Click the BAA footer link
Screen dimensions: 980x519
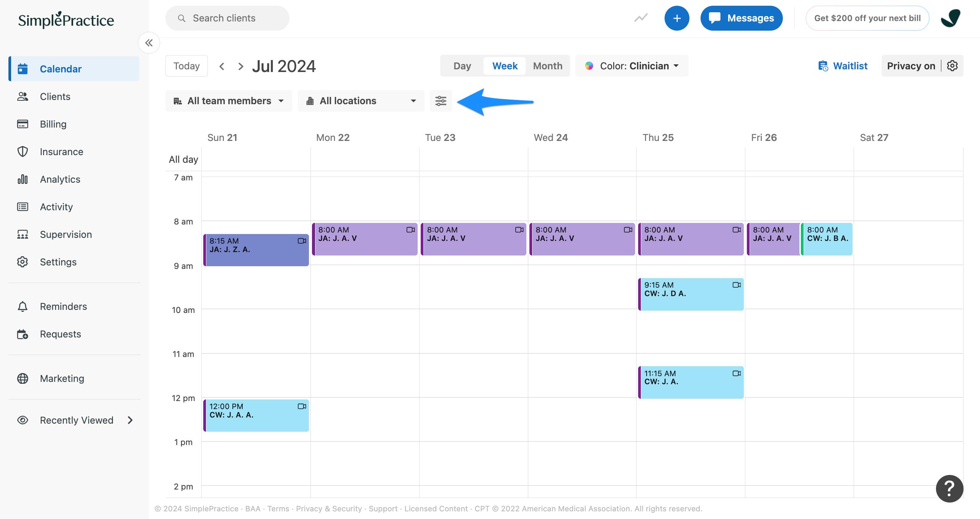[253, 509]
